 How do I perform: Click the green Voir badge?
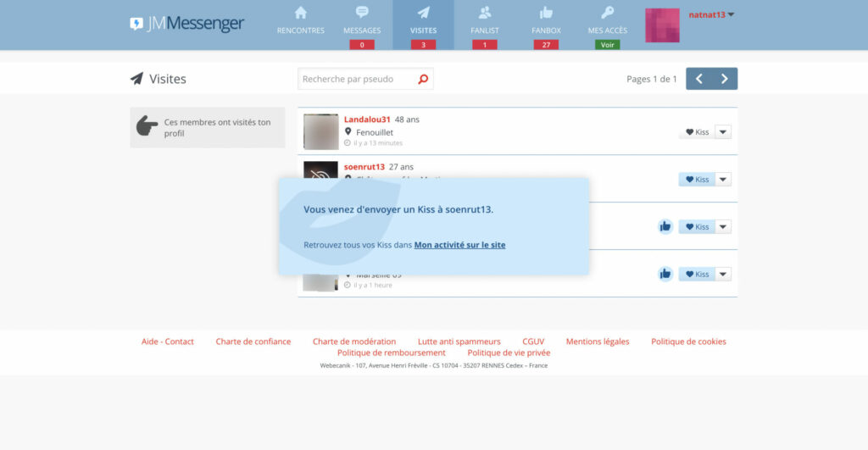click(x=607, y=45)
